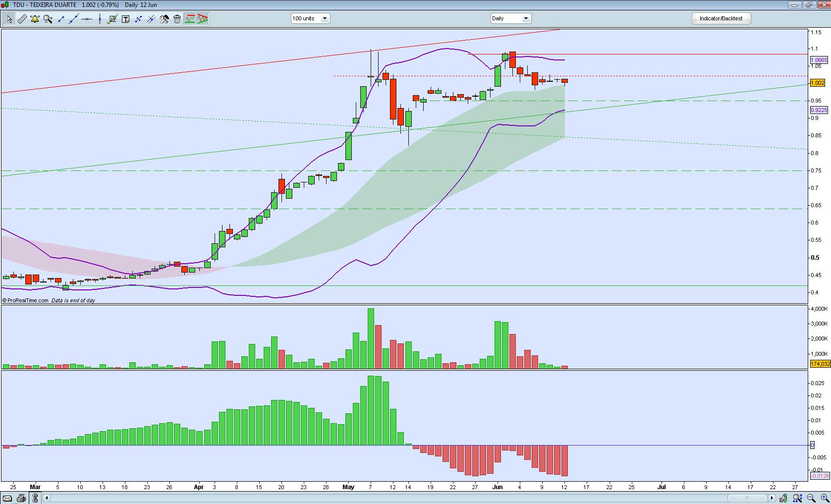Click the Daily 12 Jun title text
The image size is (831, 504).
click(x=141, y=4)
